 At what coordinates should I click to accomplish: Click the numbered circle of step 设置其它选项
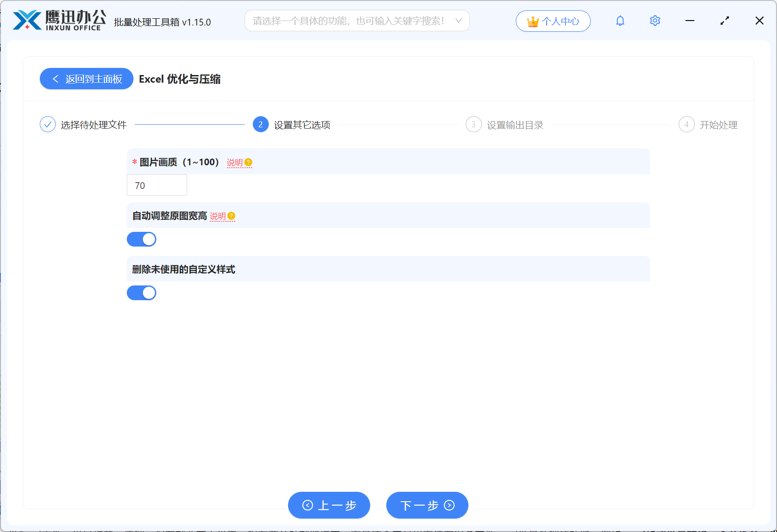point(260,125)
